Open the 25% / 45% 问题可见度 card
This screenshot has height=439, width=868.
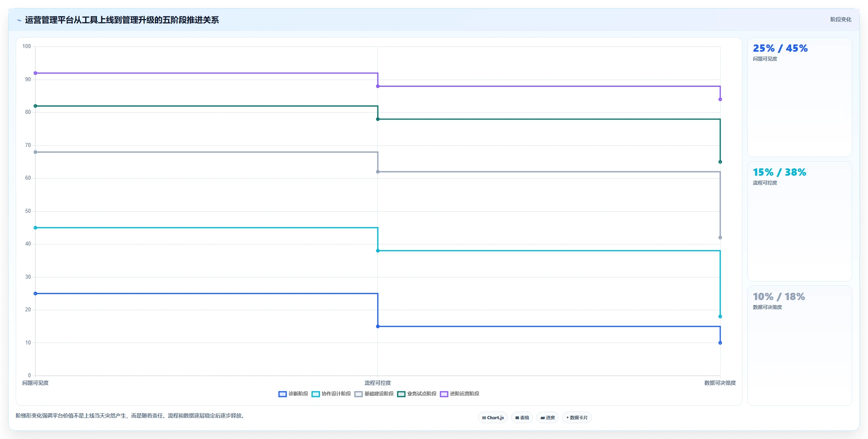click(799, 97)
